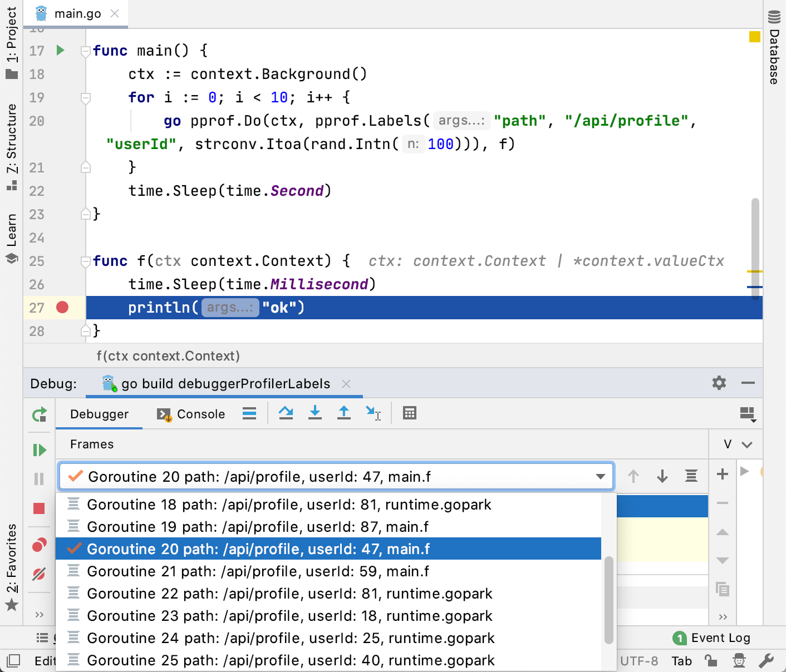Select Goroutine 21 userId 59
The image size is (786, 672).
coord(328,571)
